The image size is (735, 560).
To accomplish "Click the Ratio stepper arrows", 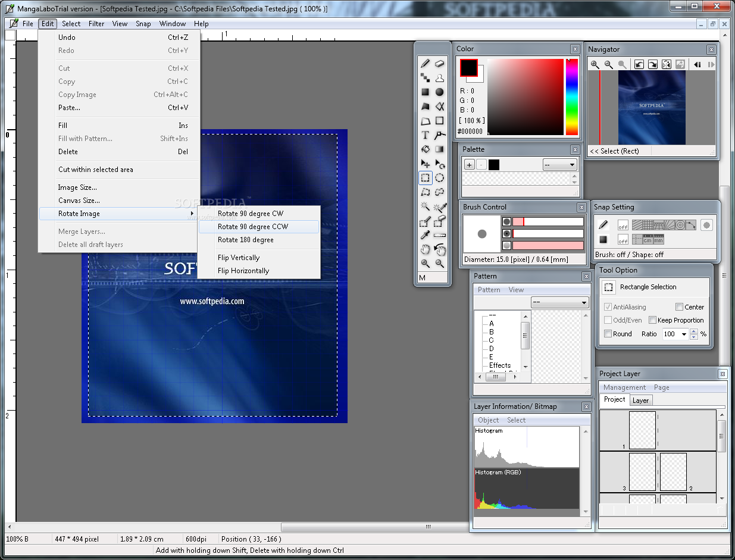I will point(693,334).
